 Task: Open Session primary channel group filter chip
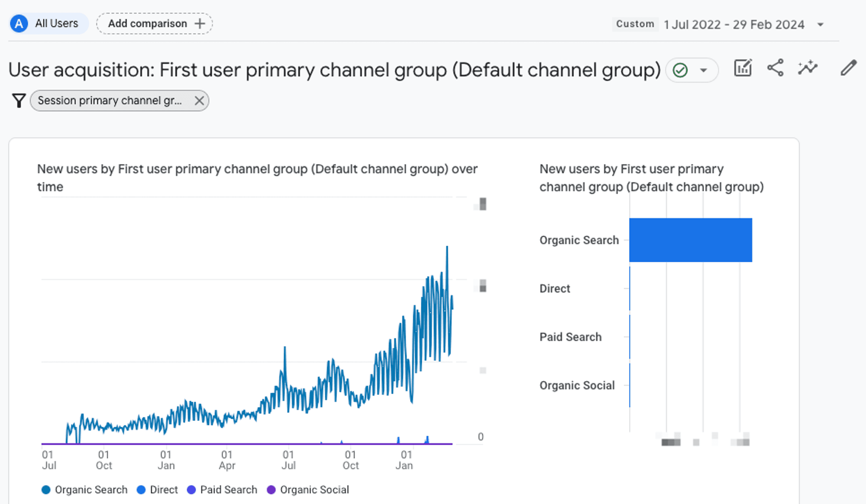point(110,101)
